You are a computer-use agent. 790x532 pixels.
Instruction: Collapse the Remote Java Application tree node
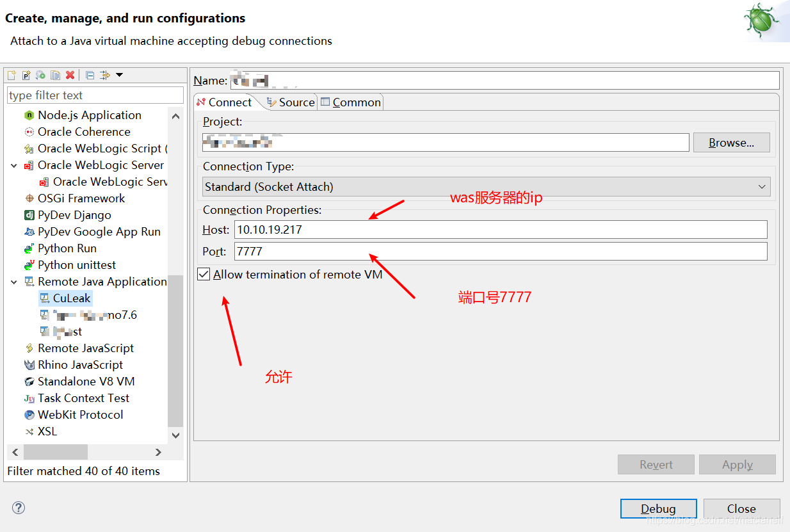pyautogui.click(x=14, y=282)
